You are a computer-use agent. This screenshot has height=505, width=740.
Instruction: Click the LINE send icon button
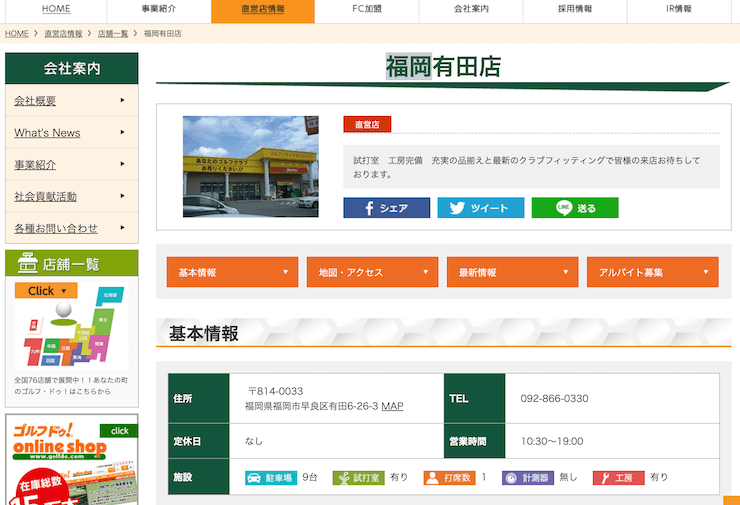[x=574, y=208]
